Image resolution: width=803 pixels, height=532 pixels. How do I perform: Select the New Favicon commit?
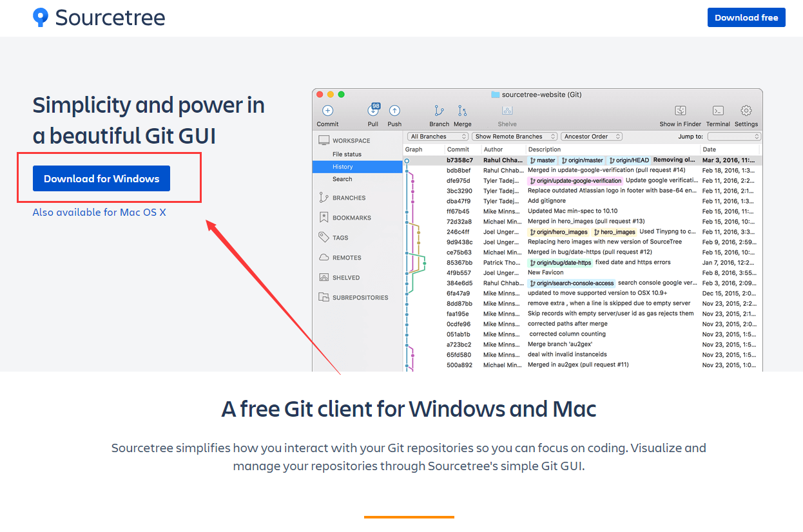(583, 272)
